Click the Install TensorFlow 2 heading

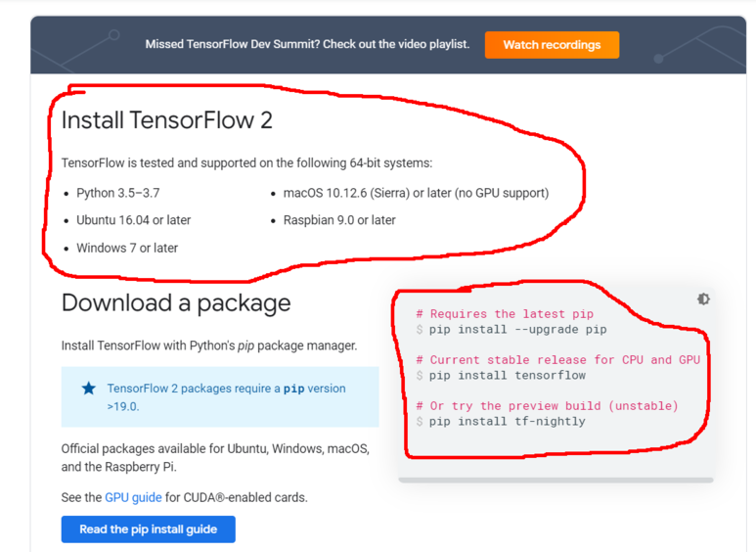(166, 120)
